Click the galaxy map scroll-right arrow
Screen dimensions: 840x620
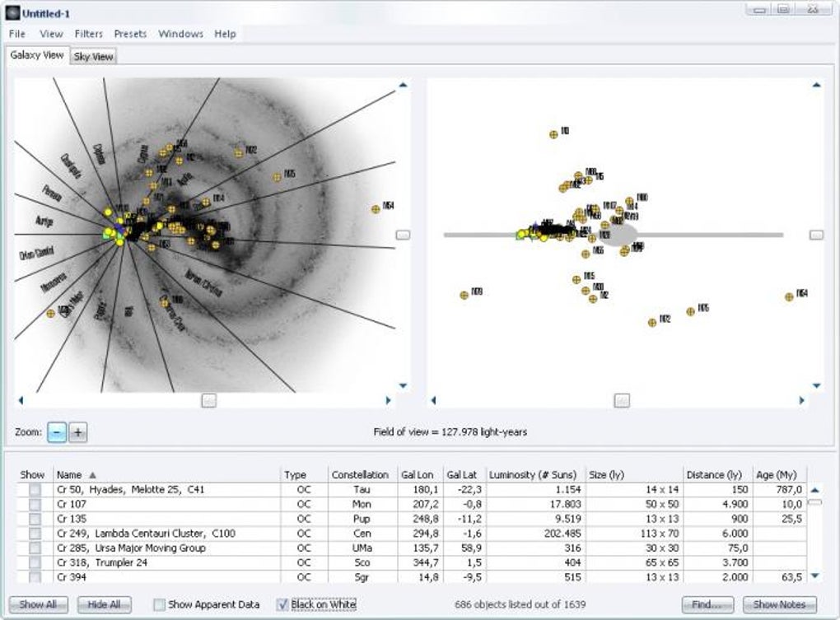click(389, 400)
